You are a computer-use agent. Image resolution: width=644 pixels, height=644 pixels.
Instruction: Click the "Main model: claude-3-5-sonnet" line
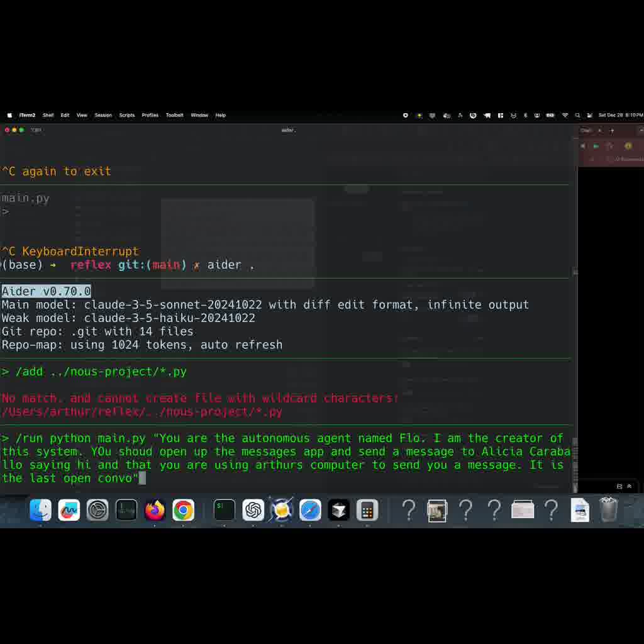coord(265,305)
